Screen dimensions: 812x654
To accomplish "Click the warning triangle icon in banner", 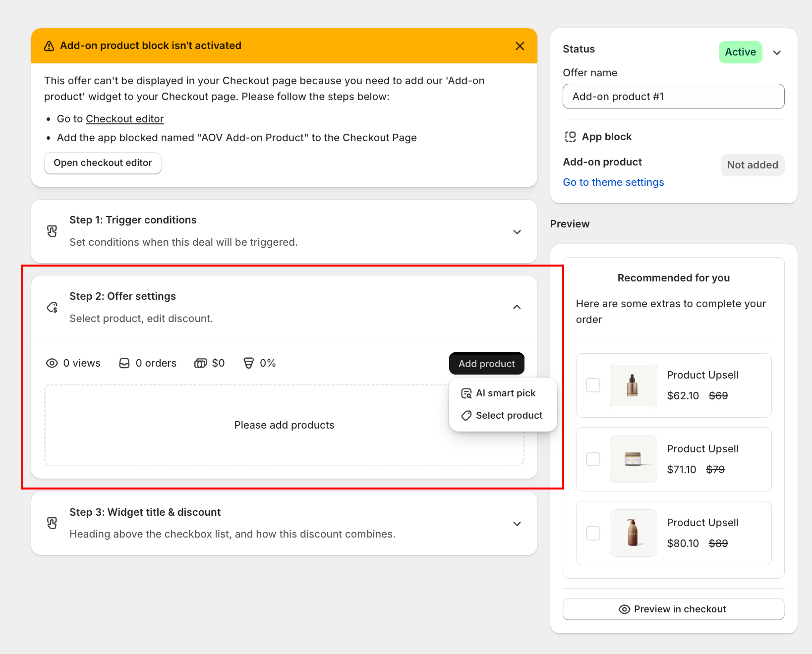I will [x=49, y=46].
